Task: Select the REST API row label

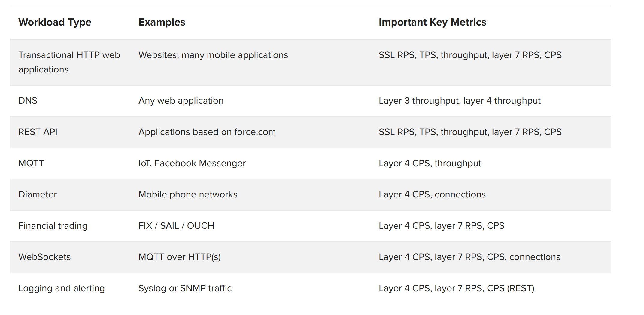Action: [38, 132]
